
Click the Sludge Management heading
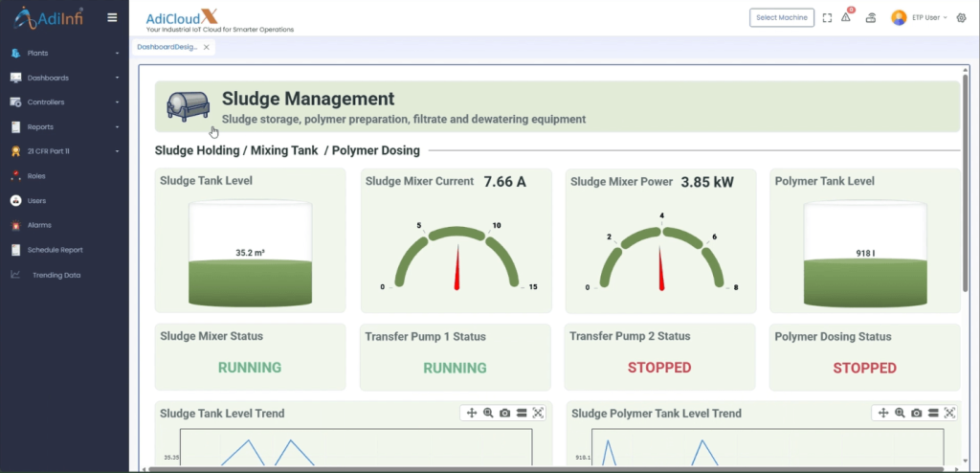tap(308, 99)
